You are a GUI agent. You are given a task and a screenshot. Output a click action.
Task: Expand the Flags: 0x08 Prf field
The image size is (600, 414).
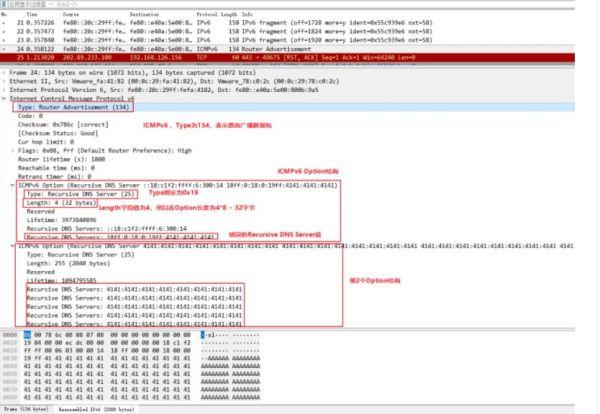(13, 151)
